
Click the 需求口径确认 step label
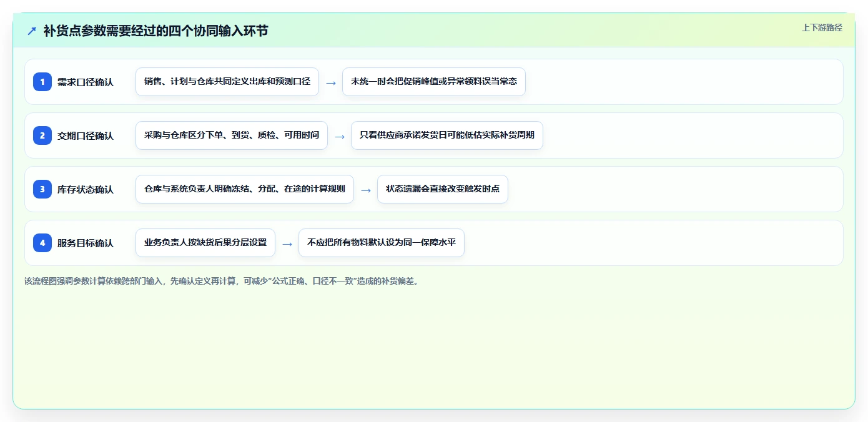[x=86, y=82]
